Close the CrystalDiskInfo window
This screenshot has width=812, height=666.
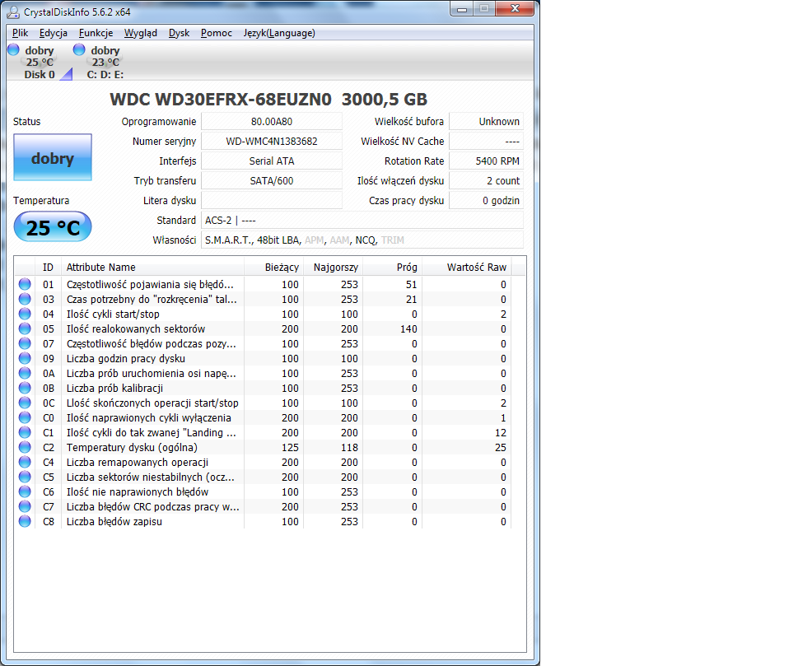(x=515, y=8)
